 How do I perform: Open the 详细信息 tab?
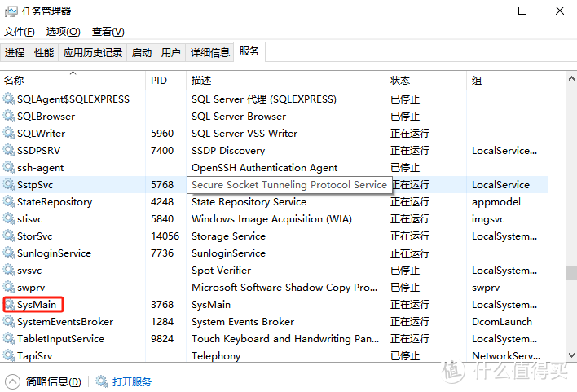[209, 53]
